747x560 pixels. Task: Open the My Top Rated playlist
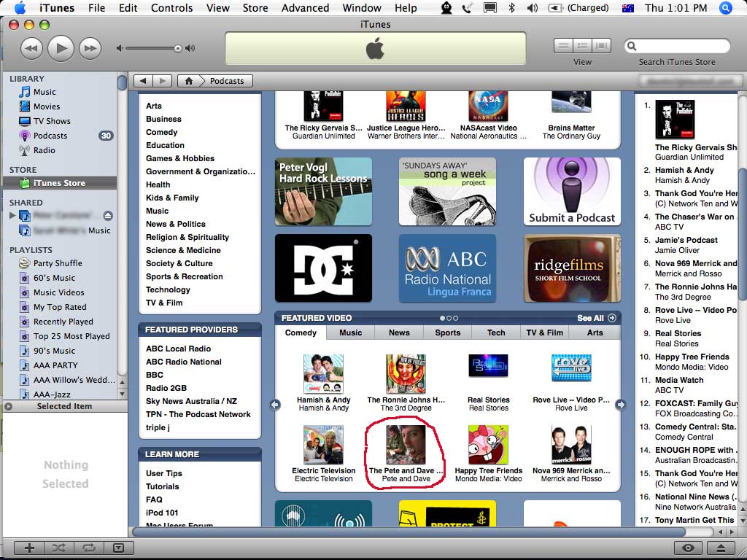tap(60, 307)
